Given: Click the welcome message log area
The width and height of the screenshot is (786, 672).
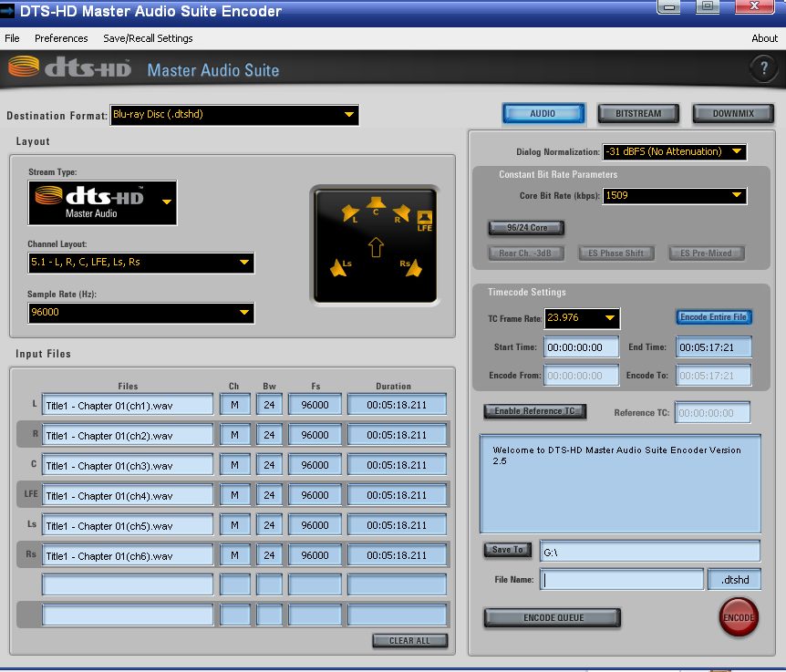Looking at the screenshot, I should click(x=620, y=483).
